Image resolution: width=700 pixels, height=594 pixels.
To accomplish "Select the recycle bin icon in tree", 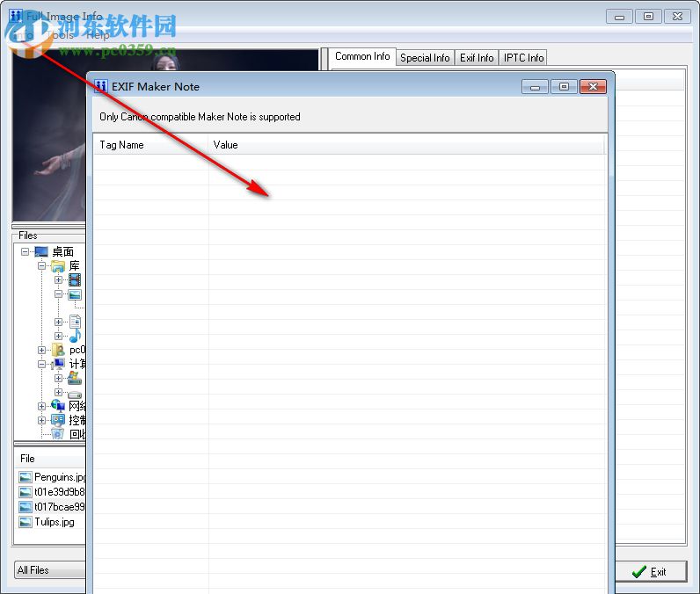I will coord(57,433).
